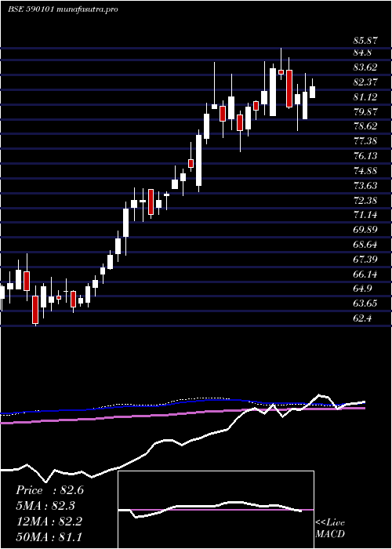Click inside the Live MACD inset chart
The height and width of the screenshot is (549, 392).
(x=216, y=510)
